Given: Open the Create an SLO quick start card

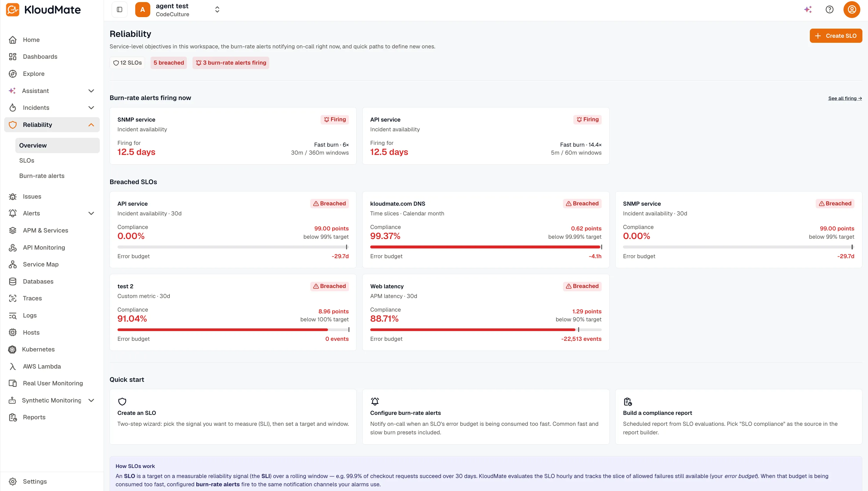Looking at the screenshot, I should (233, 417).
